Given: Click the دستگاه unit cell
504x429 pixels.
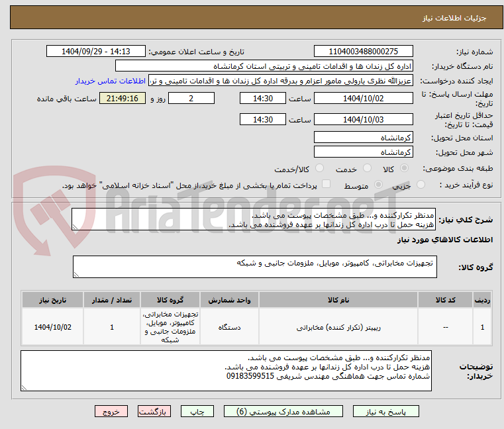Looking at the screenshot, I should 229,327.
